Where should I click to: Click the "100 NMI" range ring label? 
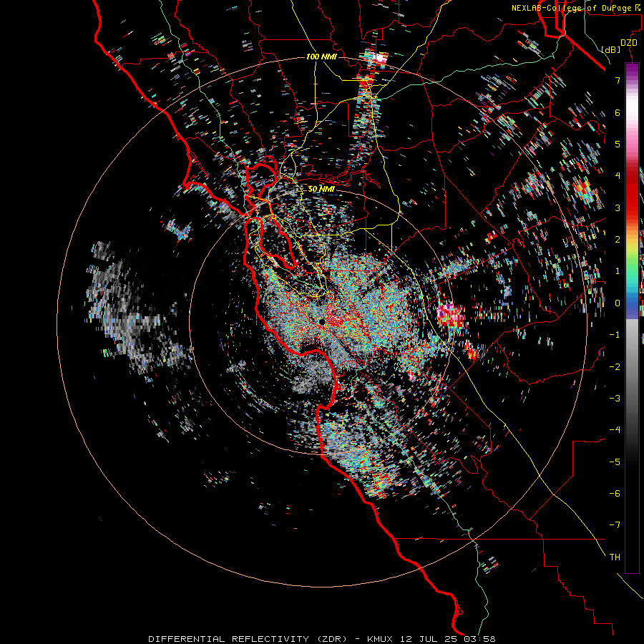[321, 57]
